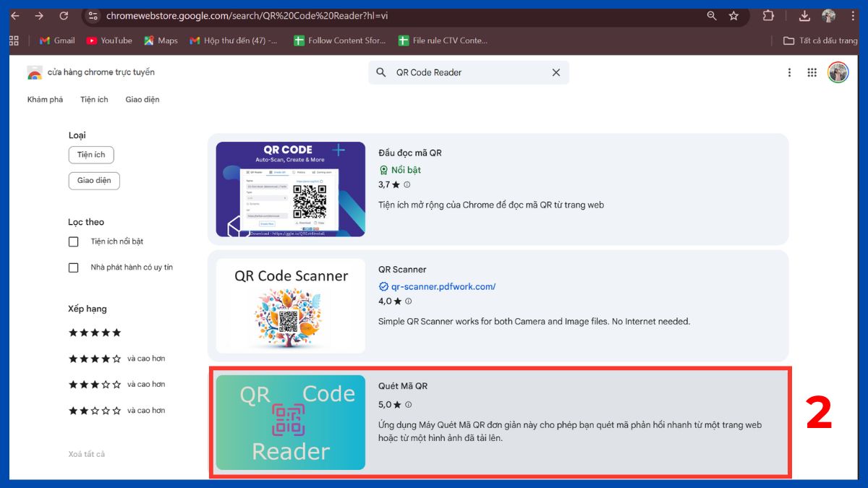Open Gmail from the bookmarks bar
Viewport: 868px width, 488px height.
point(56,40)
